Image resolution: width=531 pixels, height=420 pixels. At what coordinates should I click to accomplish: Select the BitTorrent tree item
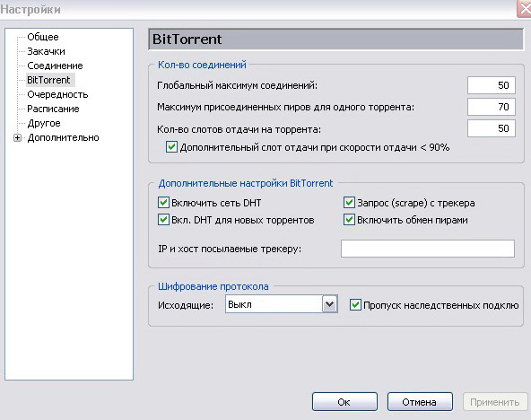tap(48, 80)
